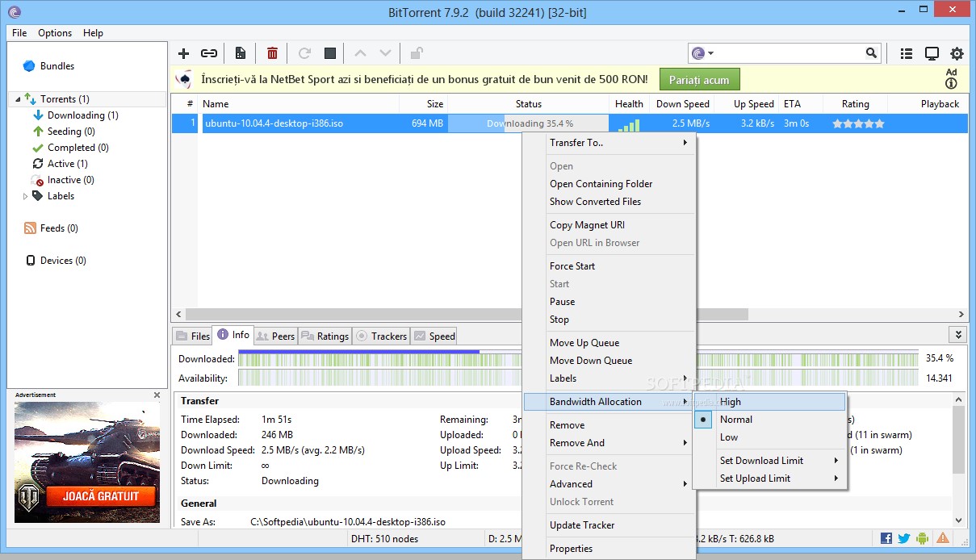Choose High bandwidth allocation
Viewport: 976px width, 560px height.
pyautogui.click(x=770, y=402)
